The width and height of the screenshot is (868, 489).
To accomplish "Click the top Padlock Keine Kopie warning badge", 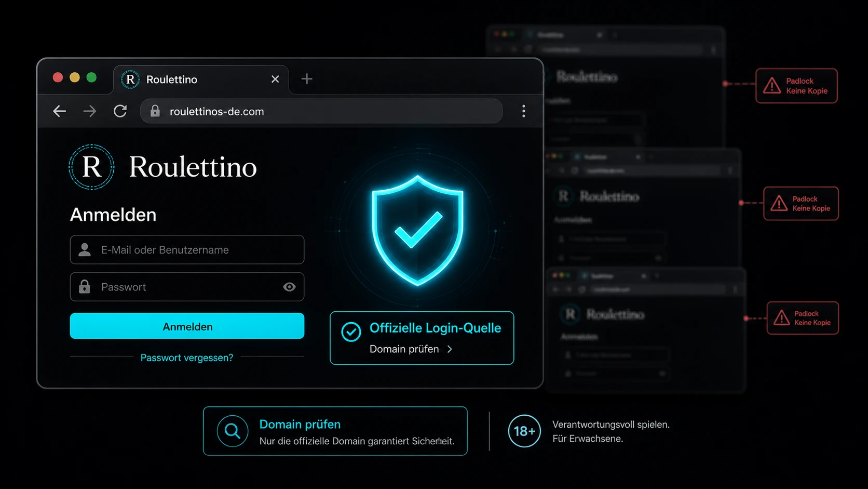I will point(796,86).
